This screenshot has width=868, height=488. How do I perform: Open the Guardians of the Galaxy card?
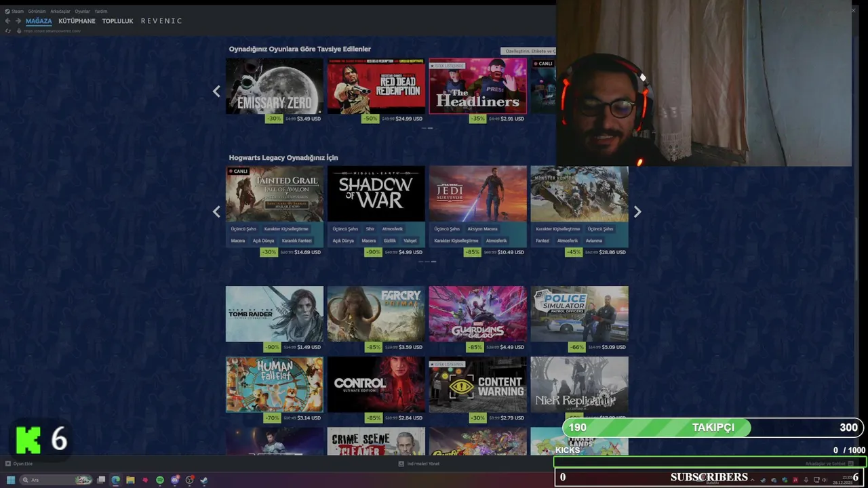(x=477, y=314)
